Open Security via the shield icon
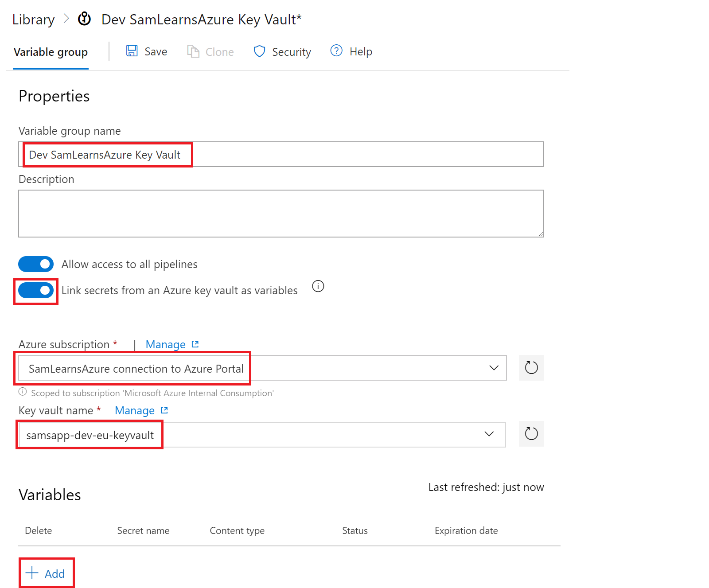Image resolution: width=709 pixels, height=588 pixels. pyautogui.click(x=259, y=51)
